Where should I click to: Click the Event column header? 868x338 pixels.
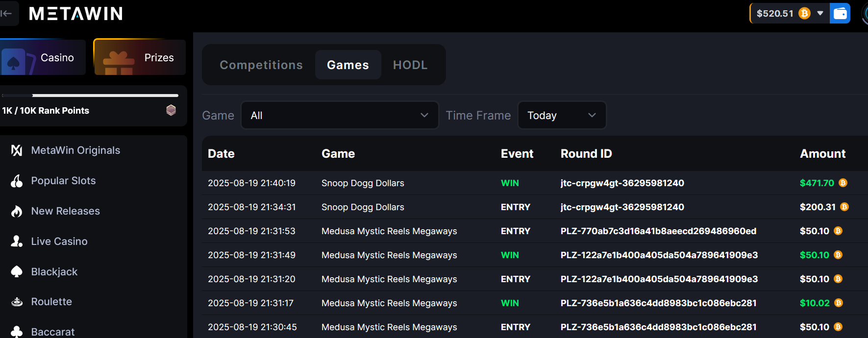click(x=517, y=154)
